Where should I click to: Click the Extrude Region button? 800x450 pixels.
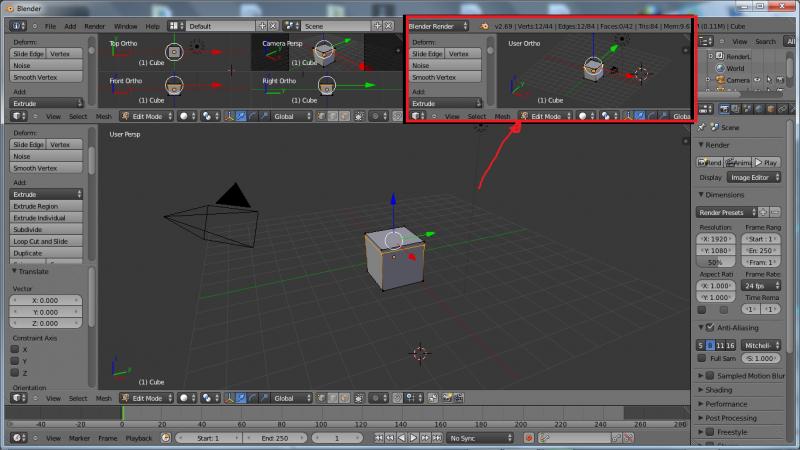(46, 206)
